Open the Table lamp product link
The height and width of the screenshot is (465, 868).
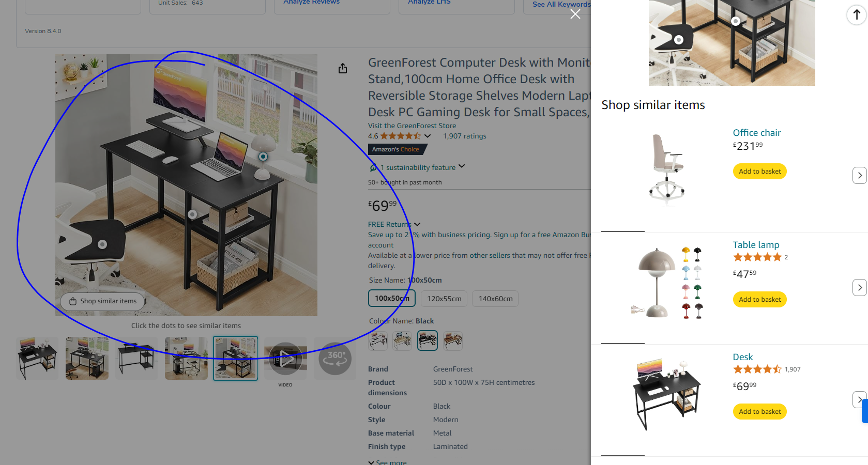click(756, 245)
